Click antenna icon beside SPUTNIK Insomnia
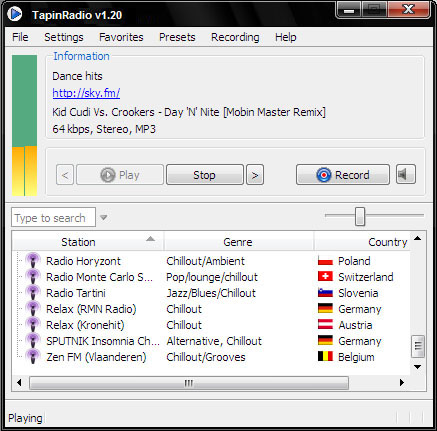Viewport: 437px width, 431px height. pyautogui.click(x=33, y=341)
